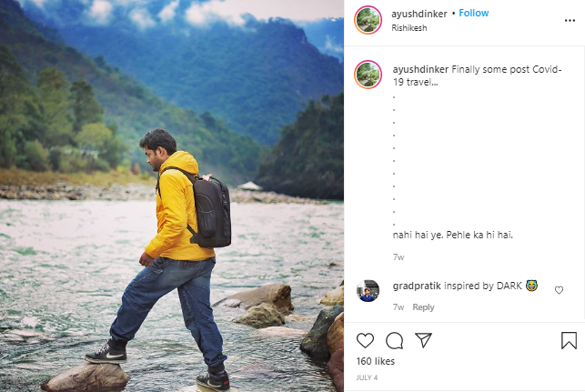Click the ayushdinker avatar beside the caption
The width and height of the screenshot is (585, 392).
coord(368,75)
